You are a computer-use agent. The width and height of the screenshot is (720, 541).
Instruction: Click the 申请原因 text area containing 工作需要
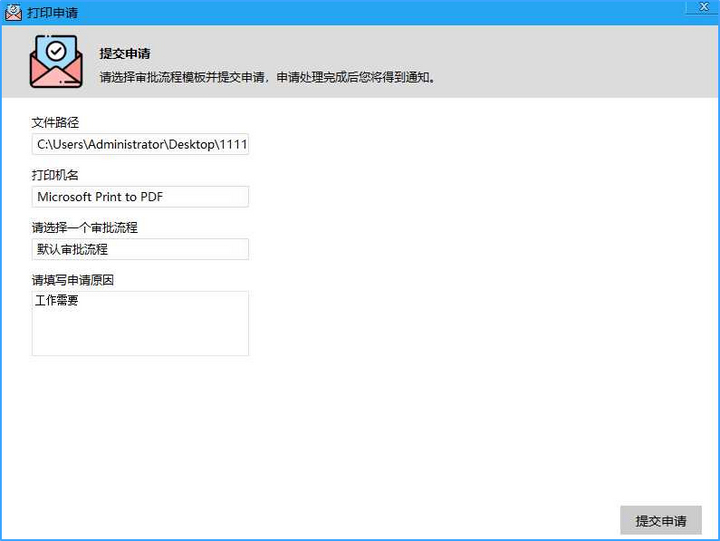click(140, 323)
